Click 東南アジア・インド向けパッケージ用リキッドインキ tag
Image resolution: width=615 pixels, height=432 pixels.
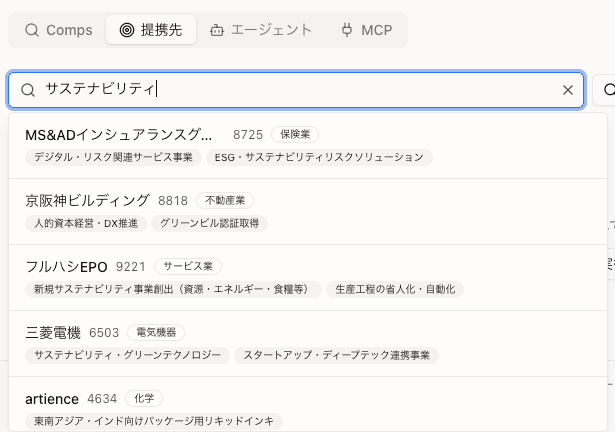click(154, 421)
